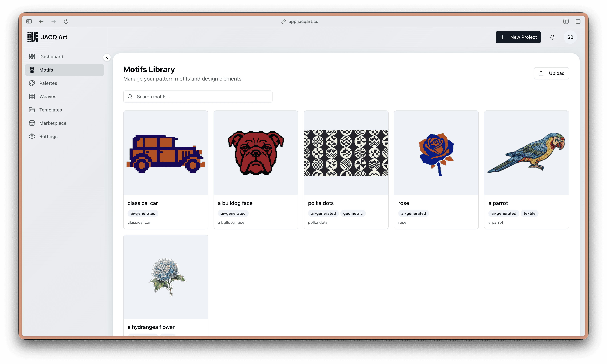Go to the Marketplace page
Screen dimensions: 607x364
click(53, 123)
